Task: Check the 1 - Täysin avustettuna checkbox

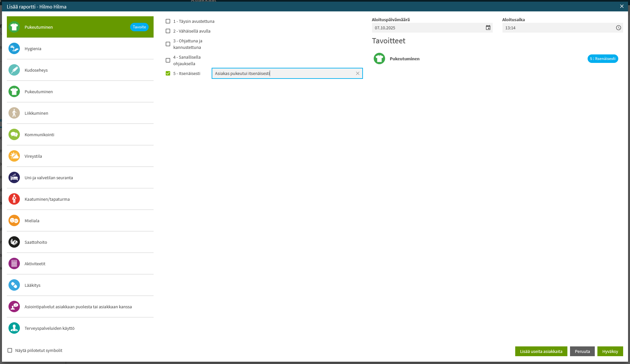Action: click(x=168, y=21)
